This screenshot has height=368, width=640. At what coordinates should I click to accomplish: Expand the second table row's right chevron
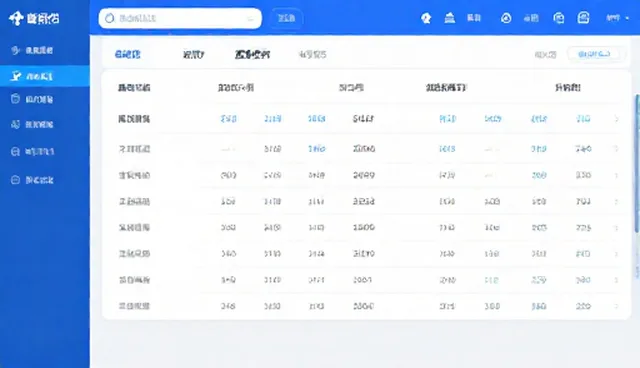click(x=616, y=149)
